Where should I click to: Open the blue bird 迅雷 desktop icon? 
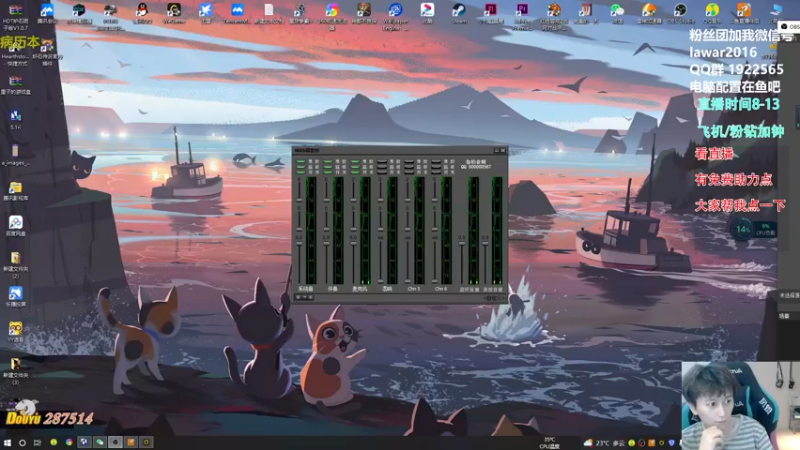pyautogui.click(x=205, y=10)
